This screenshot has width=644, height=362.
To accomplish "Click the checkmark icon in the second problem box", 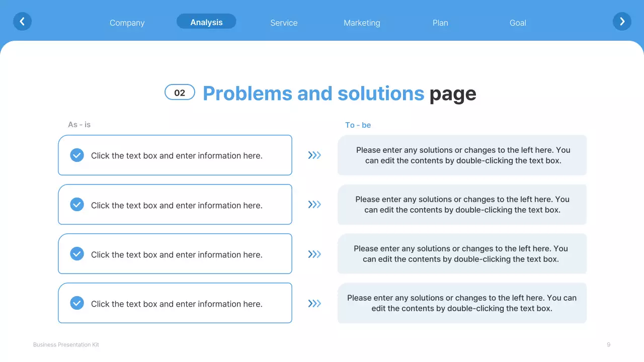I will [x=77, y=205].
